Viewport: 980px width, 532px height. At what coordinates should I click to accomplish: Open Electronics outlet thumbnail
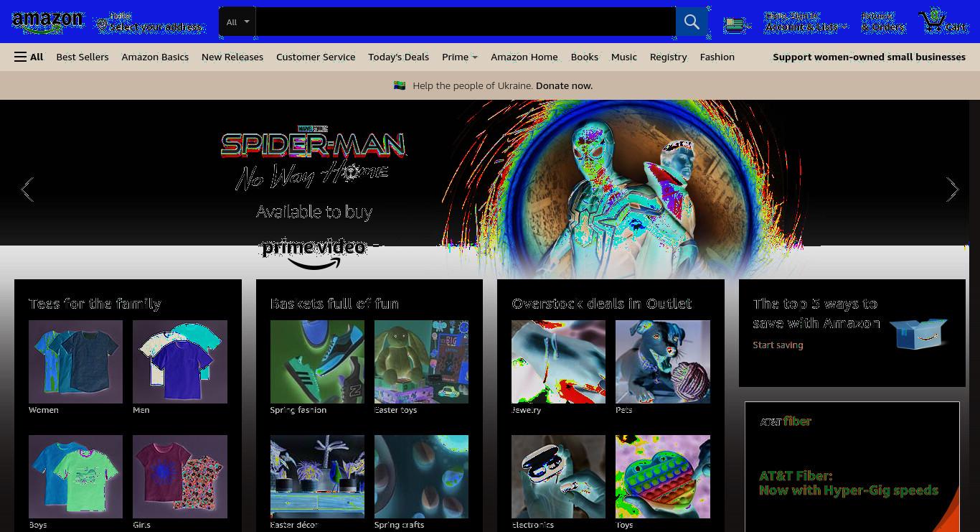coord(558,477)
